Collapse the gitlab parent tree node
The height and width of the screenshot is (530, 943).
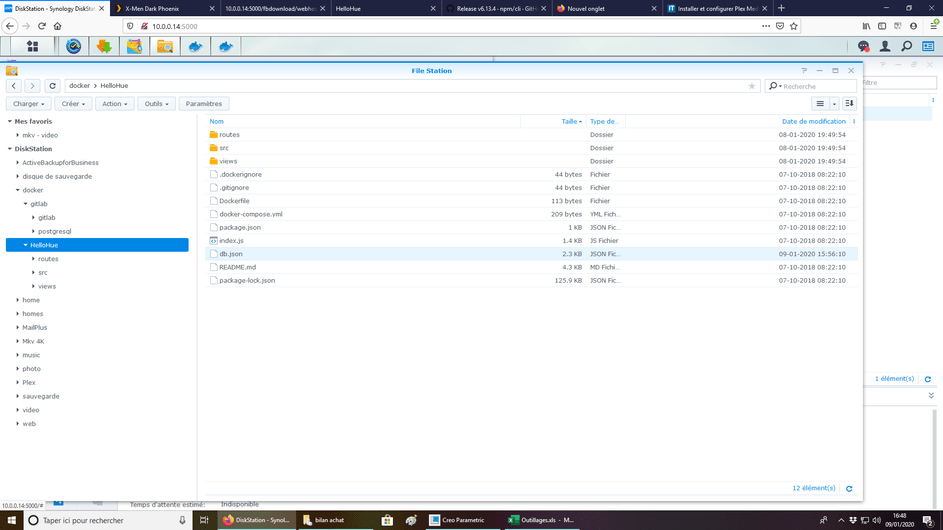tap(25, 204)
